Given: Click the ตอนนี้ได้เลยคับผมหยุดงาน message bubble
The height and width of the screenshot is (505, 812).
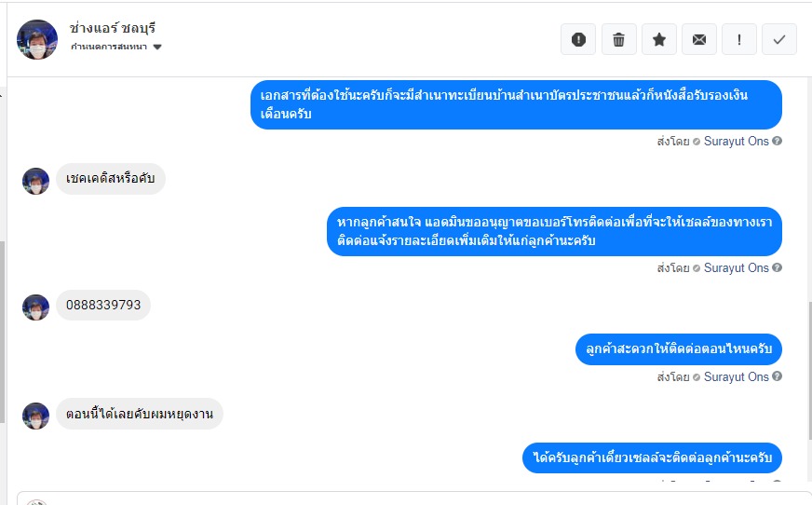Looking at the screenshot, I should point(140,413).
